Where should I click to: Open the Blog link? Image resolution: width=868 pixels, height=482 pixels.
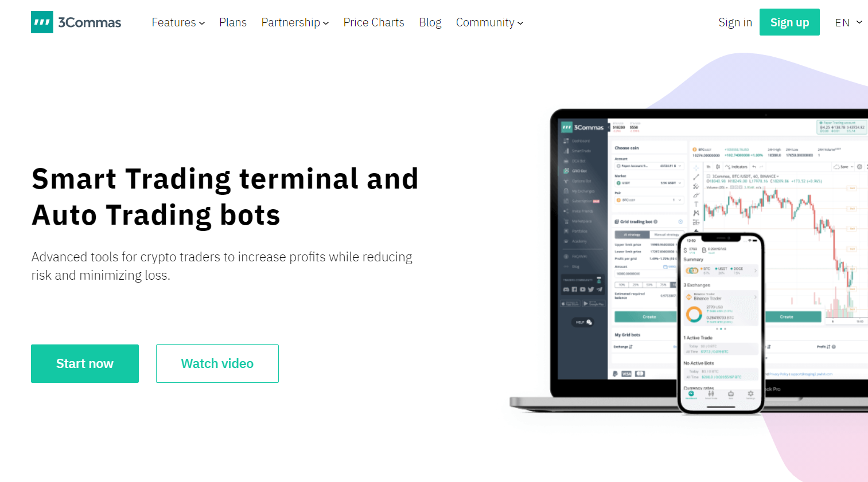(x=430, y=22)
